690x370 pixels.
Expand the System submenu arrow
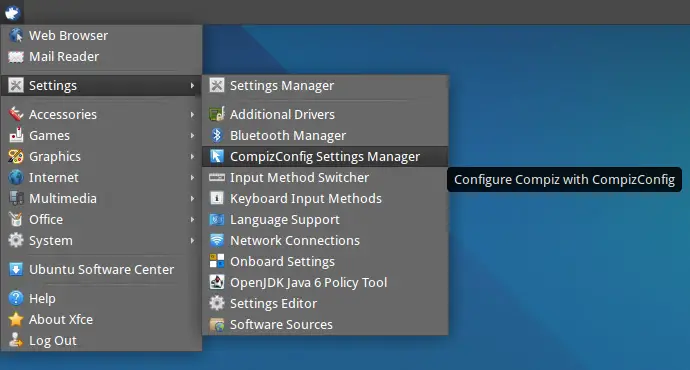[192, 241]
